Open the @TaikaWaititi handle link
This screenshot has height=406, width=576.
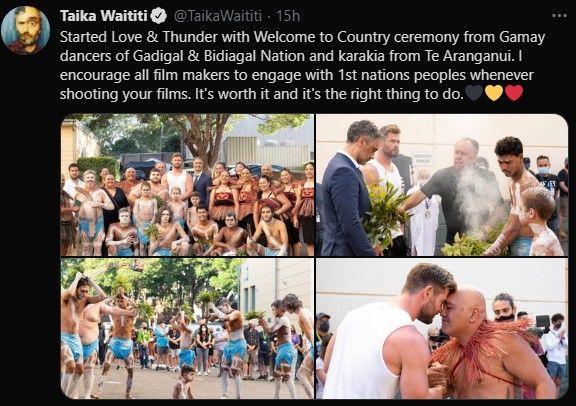pyautogui.click(x=217, y=16)
